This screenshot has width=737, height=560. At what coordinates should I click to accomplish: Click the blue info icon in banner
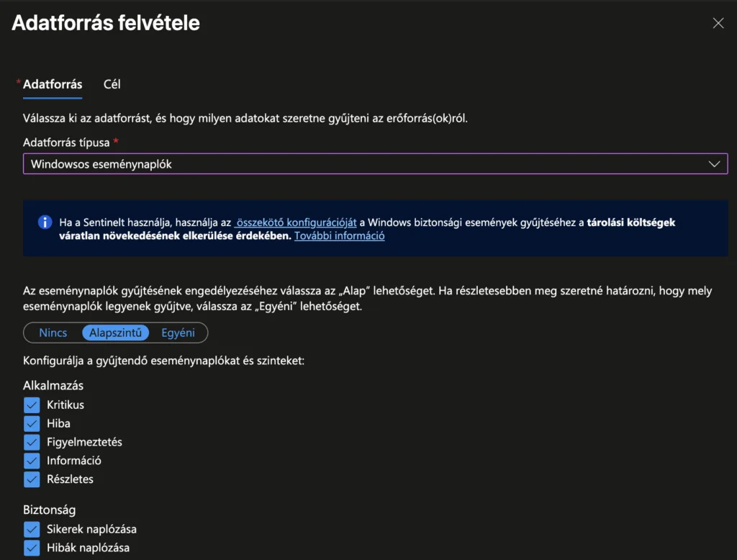(45, 222)
